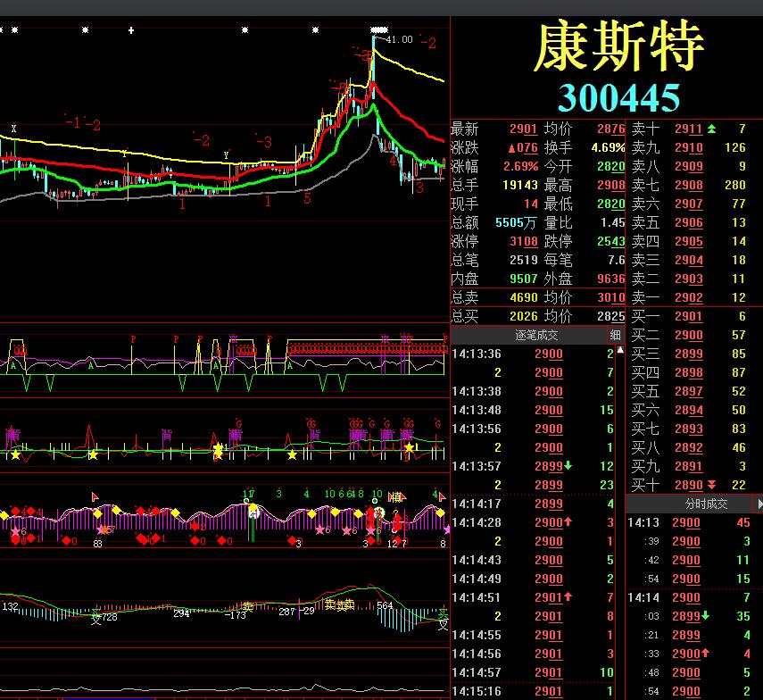The height and width of the screenshot is (700, 763).
Task: Click the 最高 value 2908
Action: (611, 185)
